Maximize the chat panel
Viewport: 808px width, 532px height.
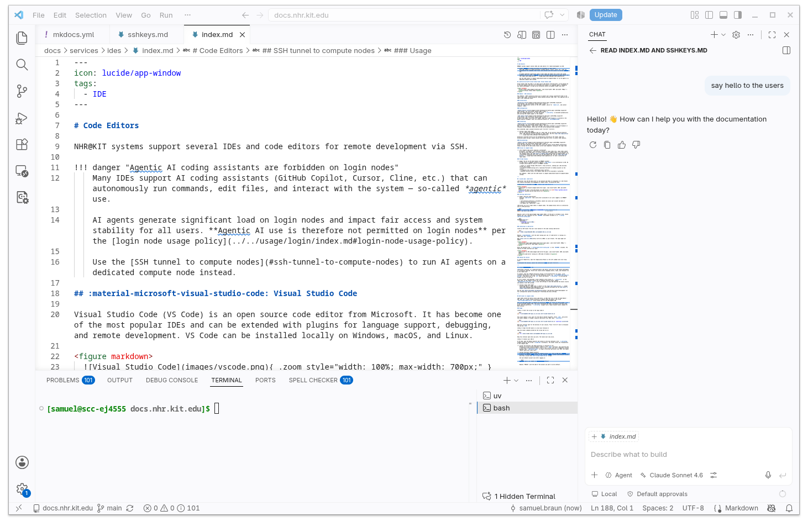[772, 35]
